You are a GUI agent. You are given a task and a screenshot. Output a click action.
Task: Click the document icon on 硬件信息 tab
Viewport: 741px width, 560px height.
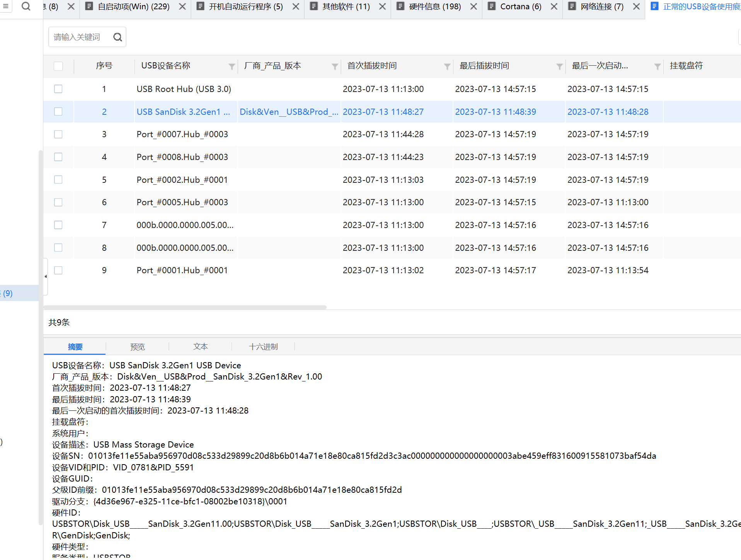click(x=400, y=6)
